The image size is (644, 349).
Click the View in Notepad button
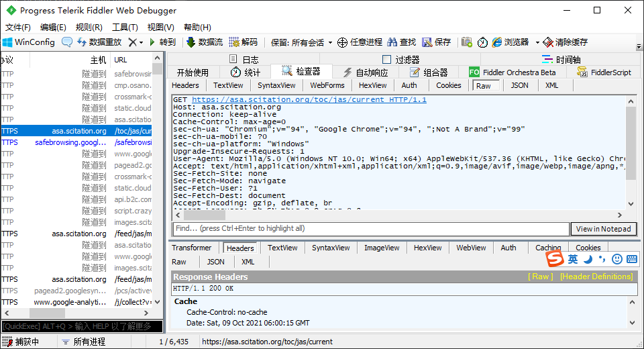(x=603, y=229)
